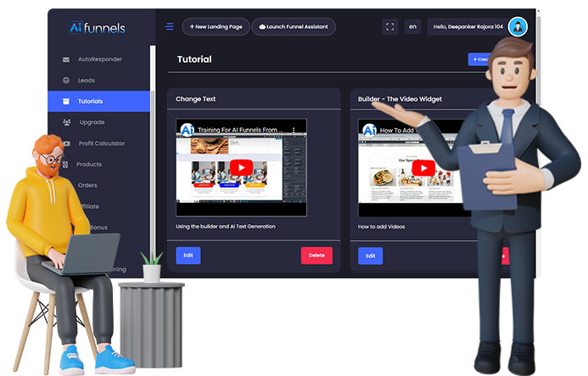Edit the Change Text tutorial
Image resolution: width=588 pixels, height=376 pixels.
click(x=188, y=255)
